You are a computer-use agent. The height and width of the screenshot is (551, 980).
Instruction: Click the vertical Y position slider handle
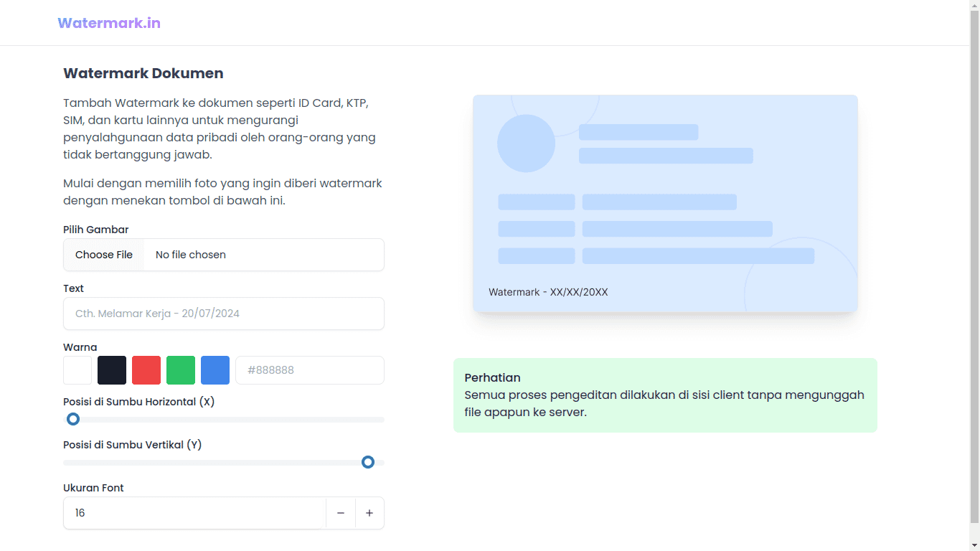coord(368,462)
